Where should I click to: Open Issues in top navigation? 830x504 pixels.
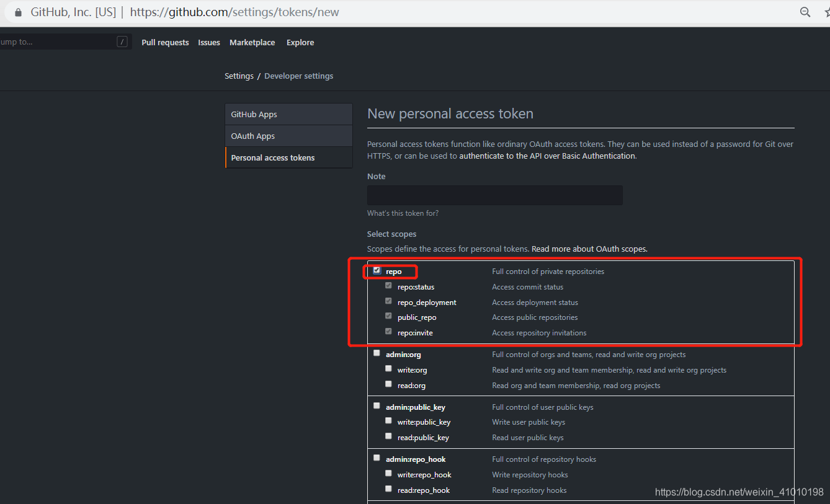[x=209, y=42]
